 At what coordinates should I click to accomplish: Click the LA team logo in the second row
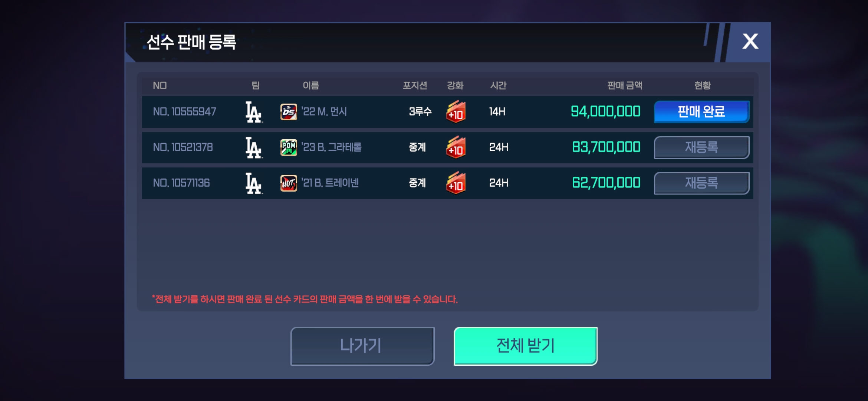pyautogui.click(x=254, y=148)
